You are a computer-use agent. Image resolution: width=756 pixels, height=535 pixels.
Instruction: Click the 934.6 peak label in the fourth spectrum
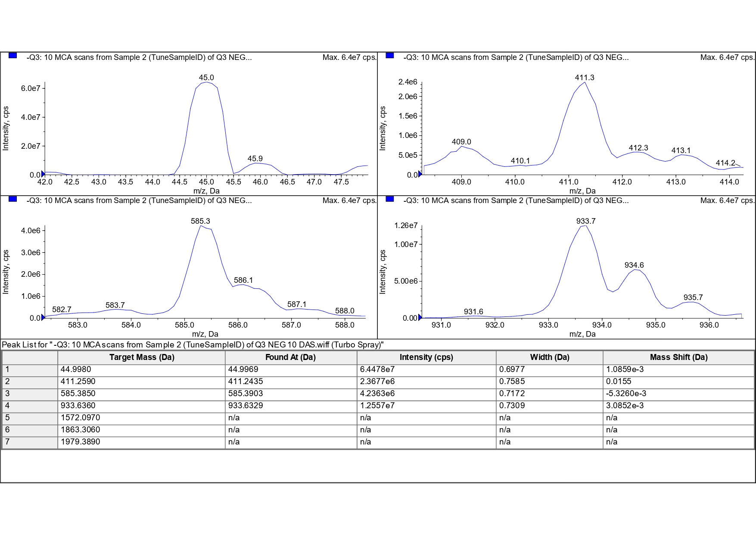click(x=634, y=265)
